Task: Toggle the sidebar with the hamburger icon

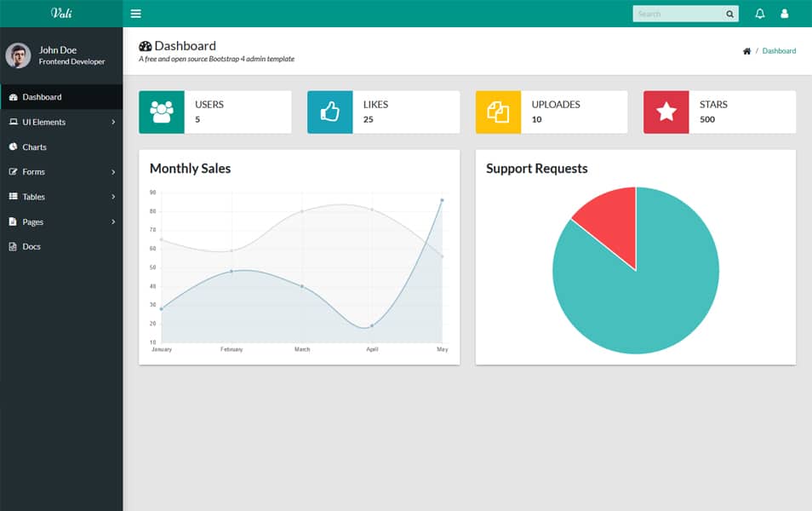Action: tap(136, 14)
